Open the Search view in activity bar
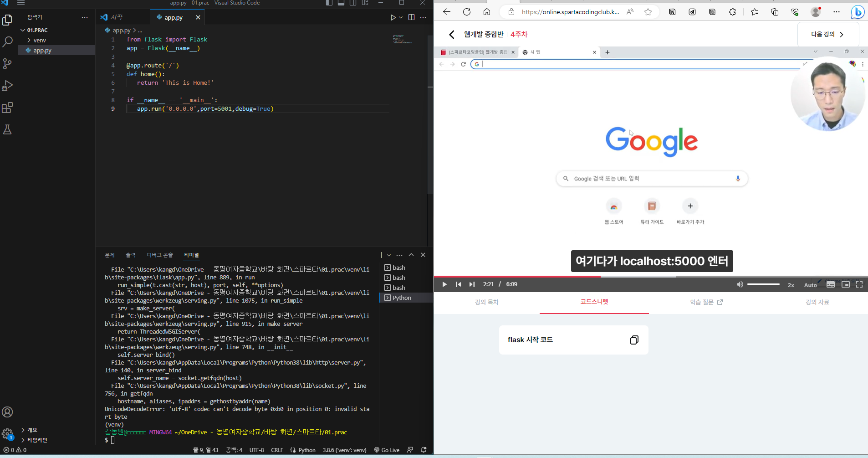 tap(8, 42)
